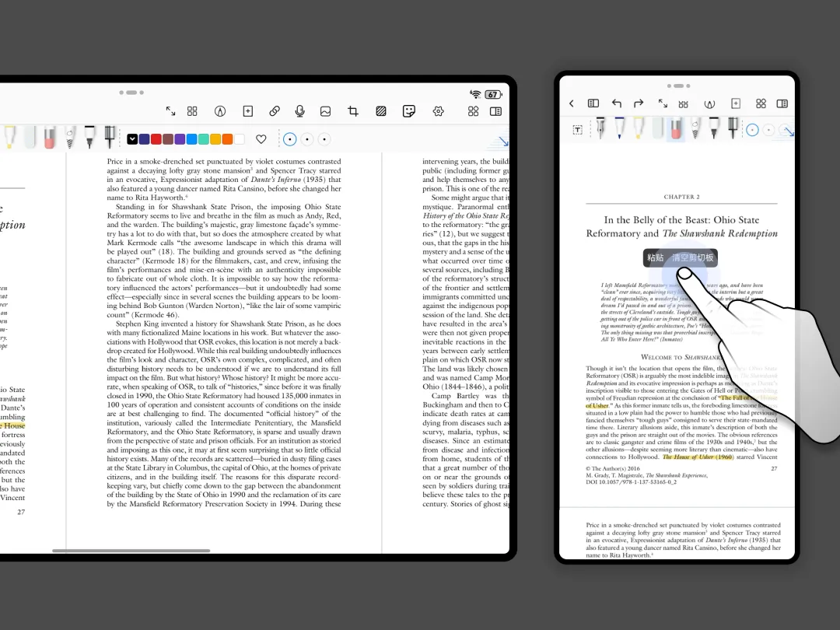Select the blue-tip marker in right tablet
Viewport: 840px width, 630px height.
619,128
